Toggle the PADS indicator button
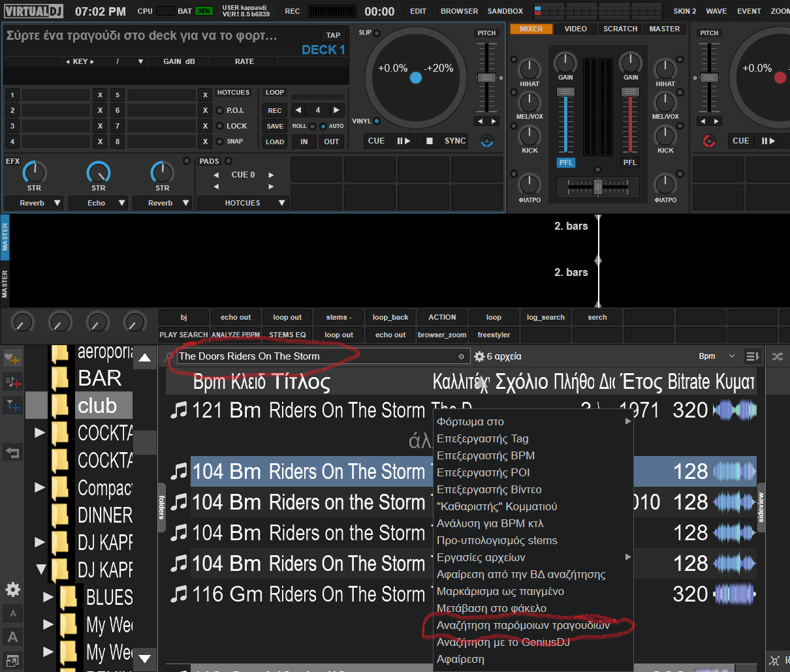The image size is (790, 672). pos(229,161)
